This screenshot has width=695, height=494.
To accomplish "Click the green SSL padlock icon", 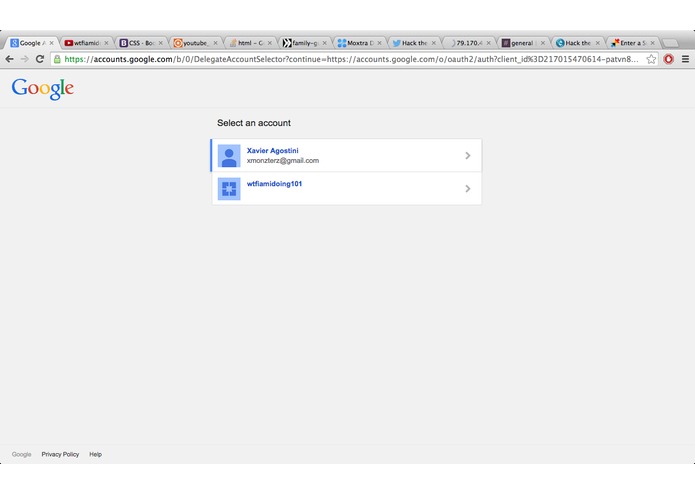I will point(57,59).
